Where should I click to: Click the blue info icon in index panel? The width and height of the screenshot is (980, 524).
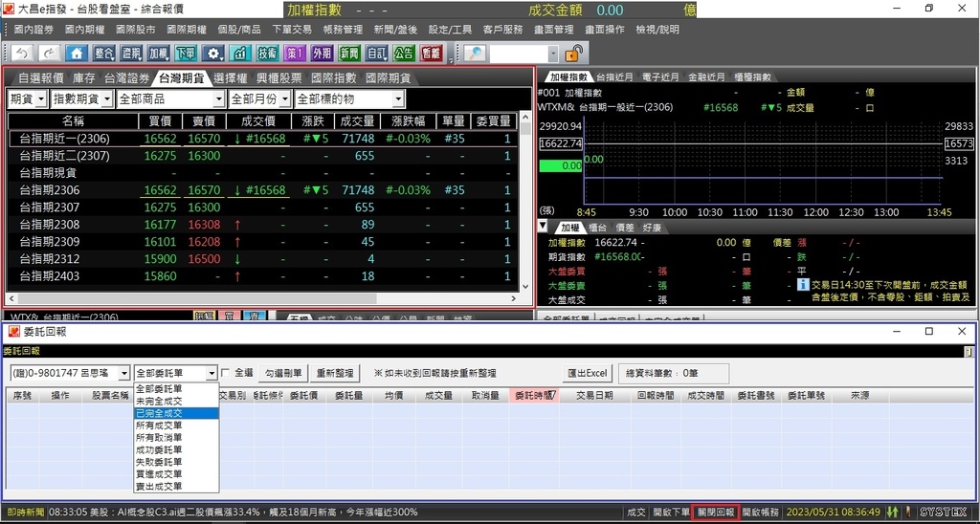pyautogui.click(x=804, y=285)
